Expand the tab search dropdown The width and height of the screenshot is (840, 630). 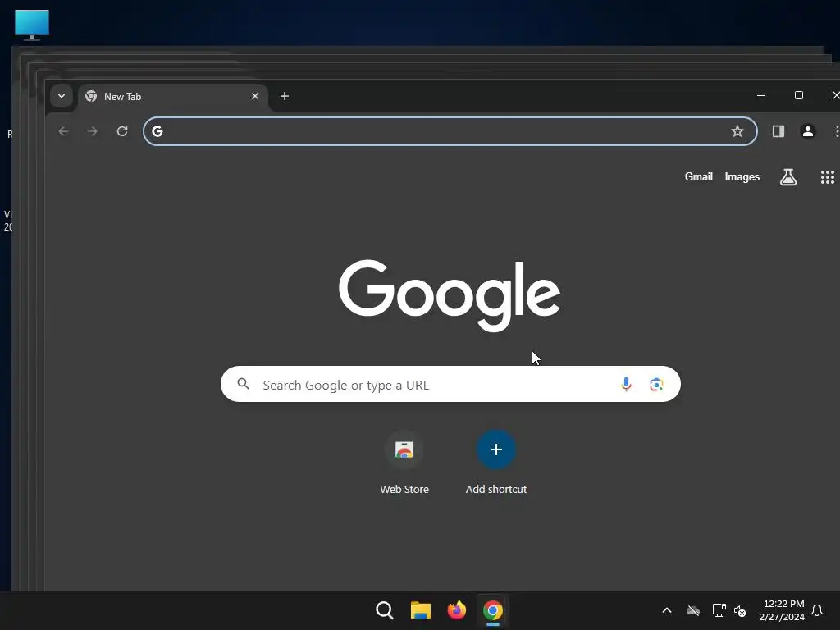coord(62,97)
